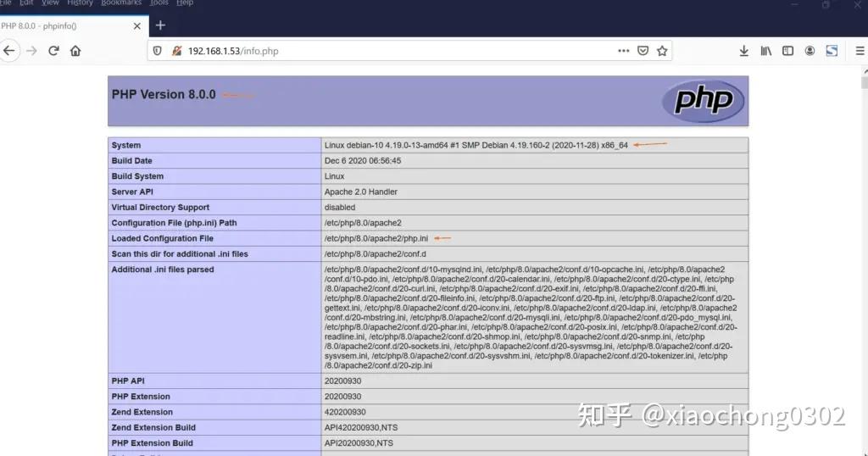This screenshot has width=868, height=456.
Task: Click the PHP logo image
Action: click(703, 101)
